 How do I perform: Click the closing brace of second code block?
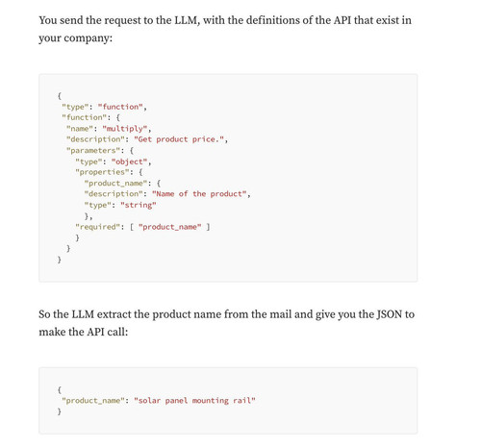click(60, 411)
